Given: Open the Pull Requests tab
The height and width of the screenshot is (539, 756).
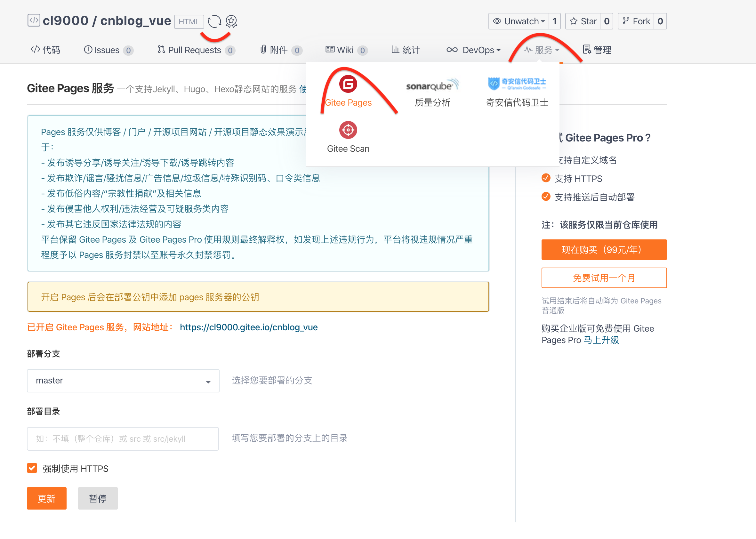Looking at the screenshot, I should (x=196, y=50).
